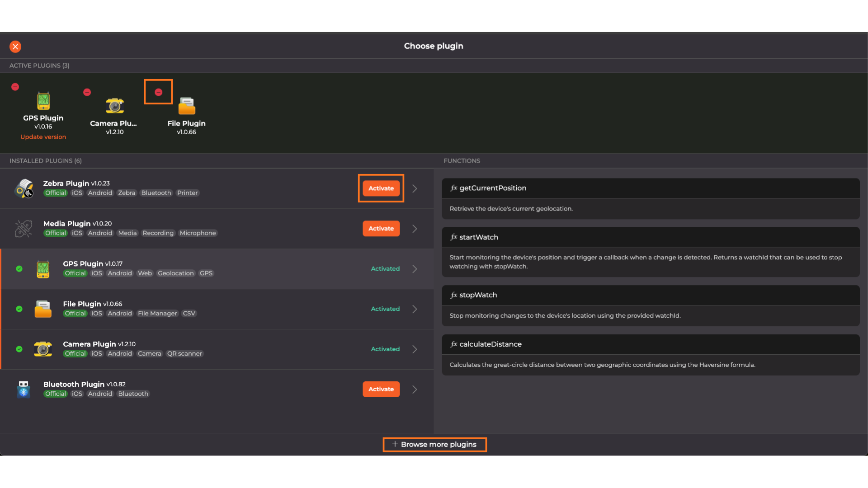Select the getCurrentPosition function entry

[650, 188]
